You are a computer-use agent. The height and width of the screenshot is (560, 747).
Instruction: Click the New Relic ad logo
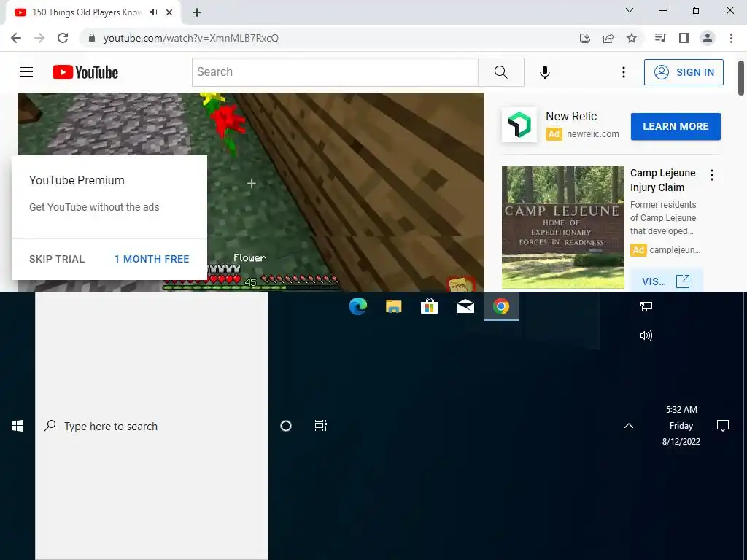(519, 124)
